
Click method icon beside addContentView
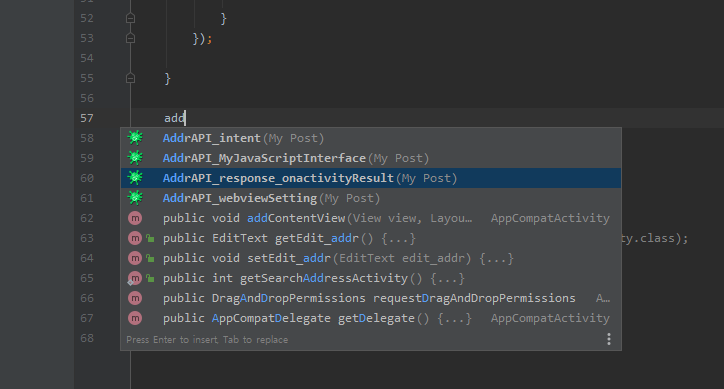pos(135,218)
